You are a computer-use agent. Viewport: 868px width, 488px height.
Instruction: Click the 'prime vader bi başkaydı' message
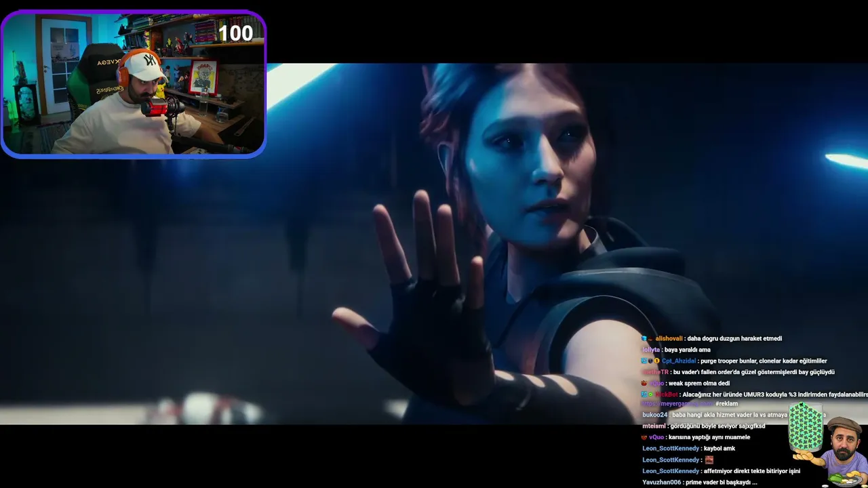point(722,483)
